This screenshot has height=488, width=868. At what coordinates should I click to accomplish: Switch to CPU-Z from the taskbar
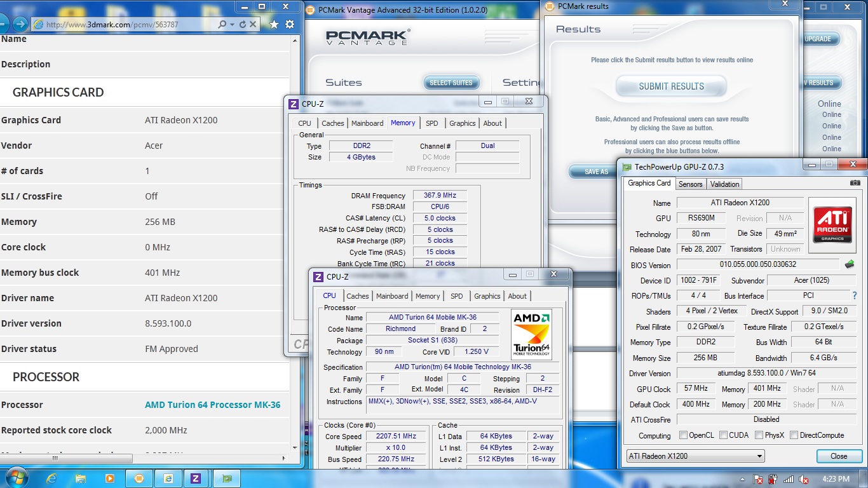pyautogui.click(x=196, y=478)
